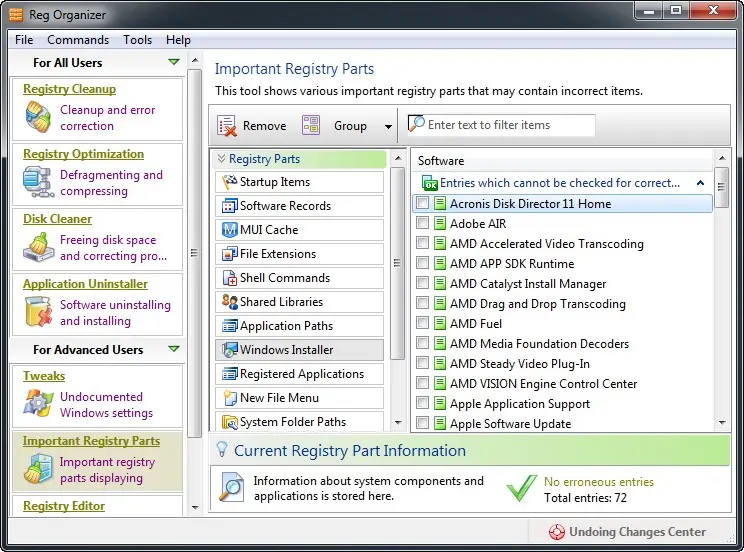
Task: Click sidebar scroll down arrow
Action: pyautogui.click(x=195, y=507)
